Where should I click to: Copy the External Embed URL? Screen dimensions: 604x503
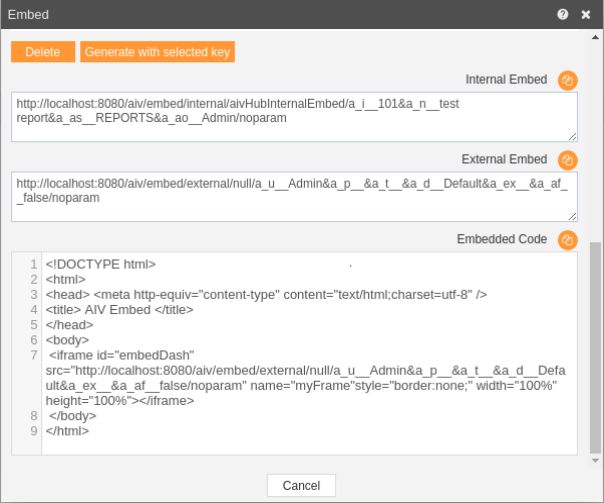click(567, 160)
